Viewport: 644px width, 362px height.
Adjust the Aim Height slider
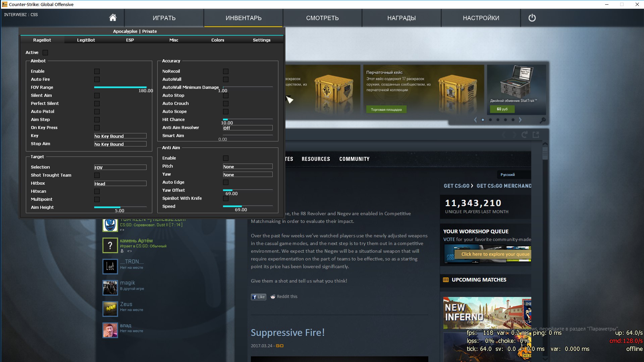pos(120,207)
